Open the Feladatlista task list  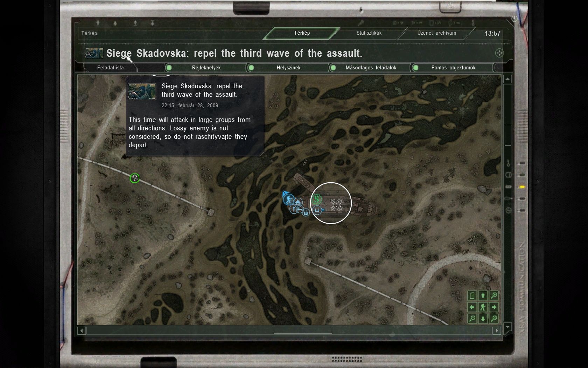pyautogui.click(x=110, y=68)
